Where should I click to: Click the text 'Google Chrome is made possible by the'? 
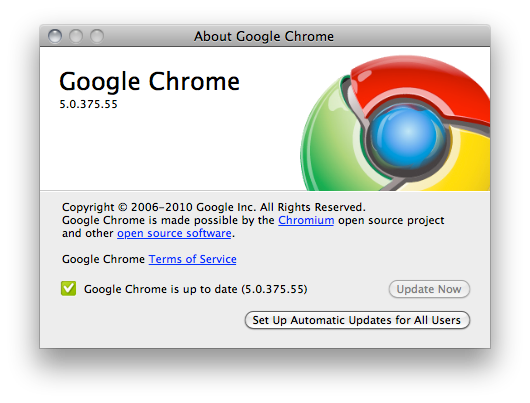pyautogui.click(x=168, y=220)
